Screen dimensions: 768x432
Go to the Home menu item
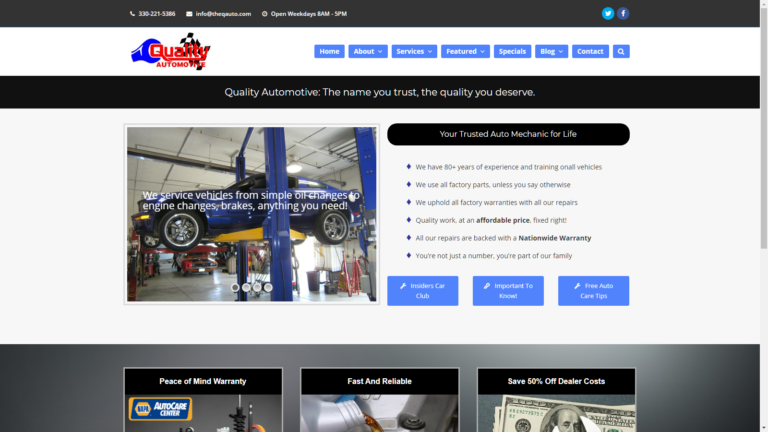(x=329, y=51)
